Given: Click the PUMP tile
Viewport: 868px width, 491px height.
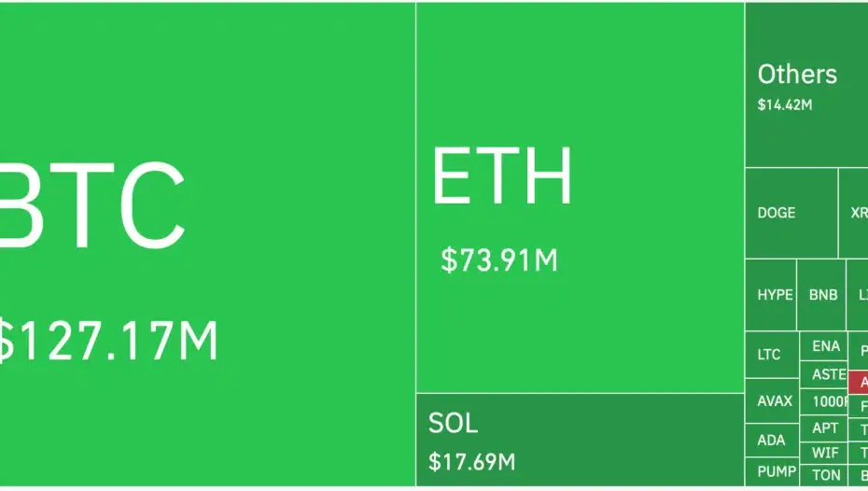Looking at the screenshot, I should [x=775, y=471].
